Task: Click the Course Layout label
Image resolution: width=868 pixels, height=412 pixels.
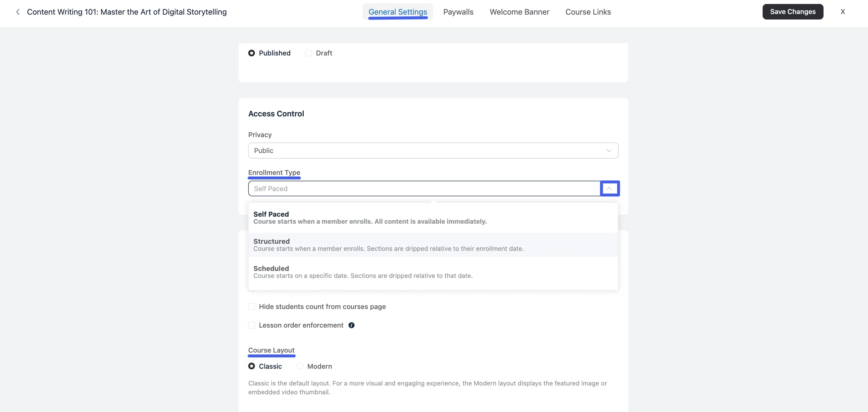Action: click(271, 350)
